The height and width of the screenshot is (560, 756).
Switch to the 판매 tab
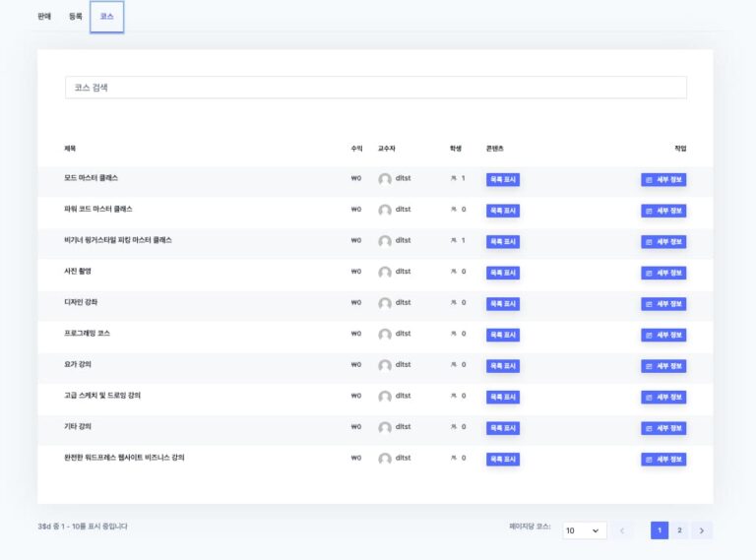click(x=44, y=17)
